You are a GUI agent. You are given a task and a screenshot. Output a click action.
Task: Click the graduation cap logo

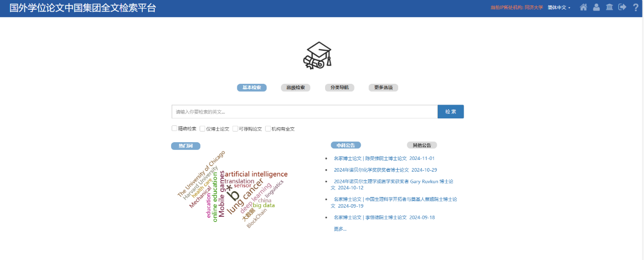point(317,55)
